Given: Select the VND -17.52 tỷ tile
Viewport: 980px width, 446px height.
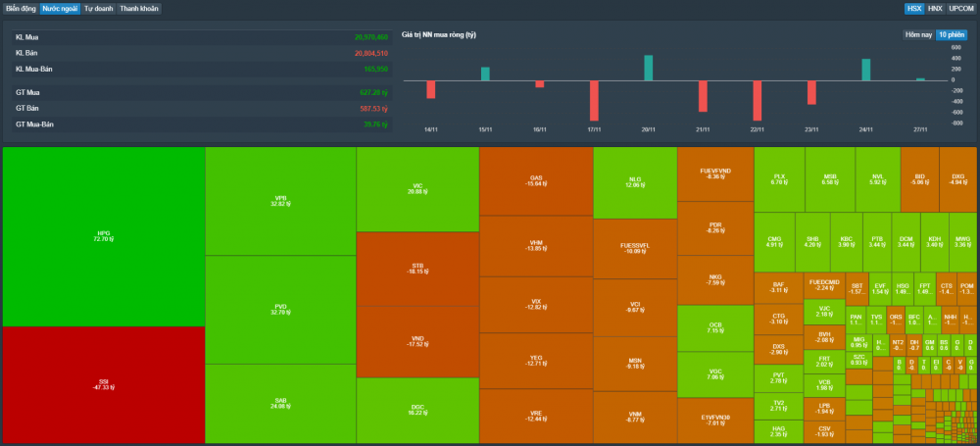Looking at the screenshot, I should coord(417,341).
